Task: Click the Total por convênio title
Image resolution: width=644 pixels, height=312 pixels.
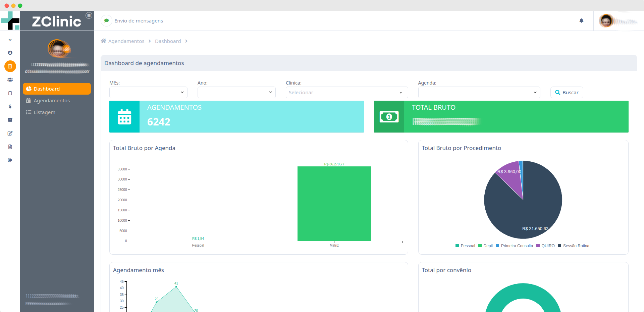Action: (x=446, y=270)
